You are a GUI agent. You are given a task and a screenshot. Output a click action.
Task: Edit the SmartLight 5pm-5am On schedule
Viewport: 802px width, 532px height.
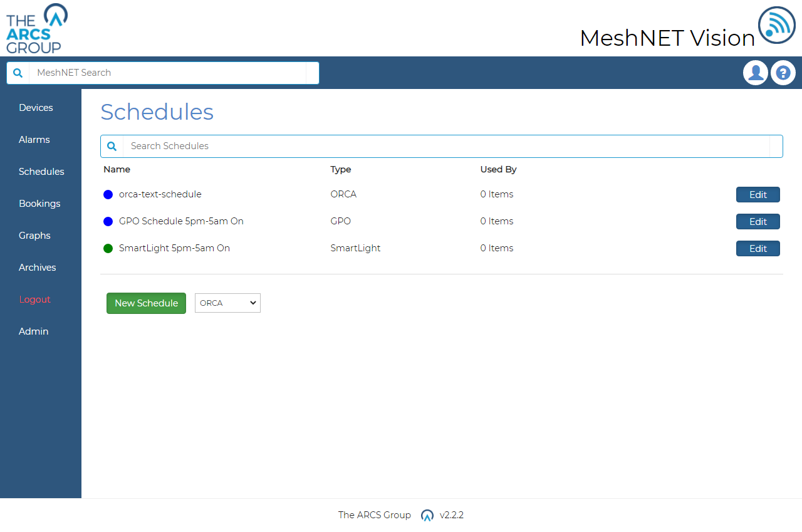(758, 249)
